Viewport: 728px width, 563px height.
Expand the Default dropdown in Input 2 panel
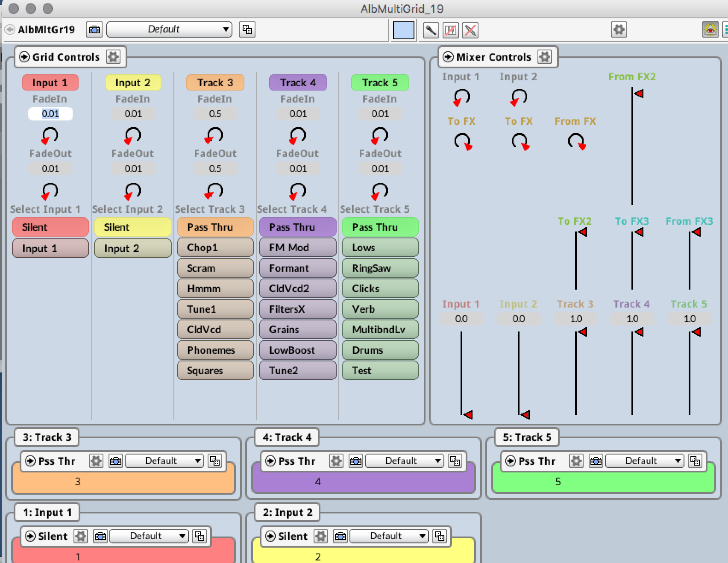point(389,536)
